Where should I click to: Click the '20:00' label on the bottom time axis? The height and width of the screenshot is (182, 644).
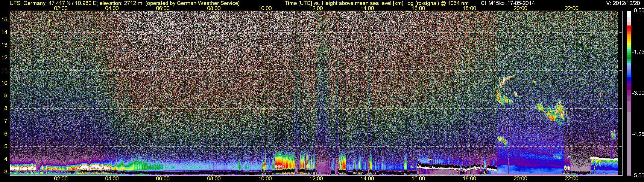[x=521, y=179]
